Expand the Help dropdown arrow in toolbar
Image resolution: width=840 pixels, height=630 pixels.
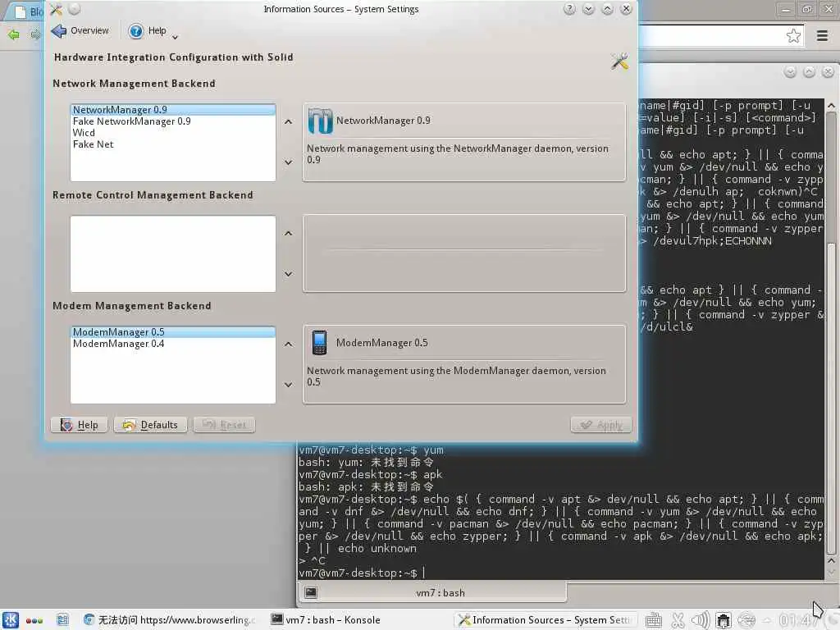[175, 37]
